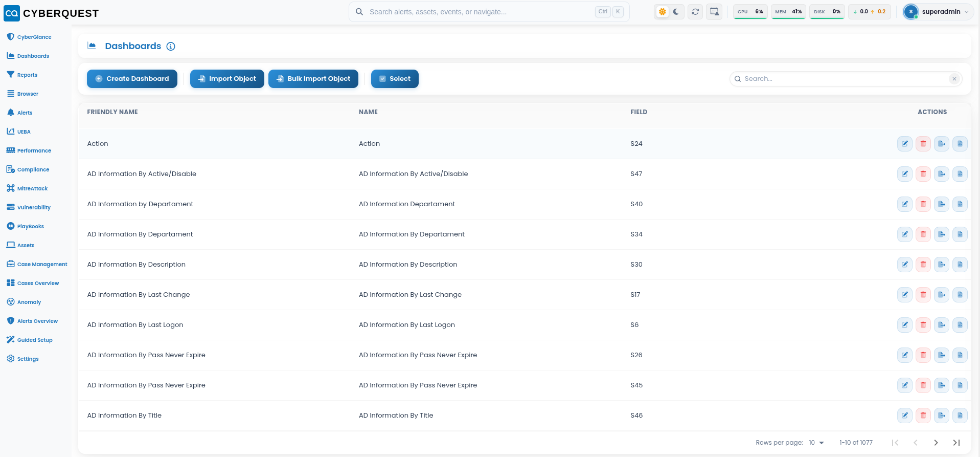Click Create Dashboard button
The height and width of the screenshot is (457, 980).
pyautogui.click(x=132, y=79)
